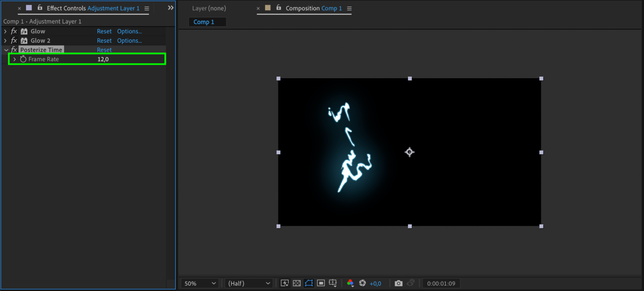Toggle the Frame Rate stopwatch
Viewport: 644px width, 291px height.
[x=23, y=59]
